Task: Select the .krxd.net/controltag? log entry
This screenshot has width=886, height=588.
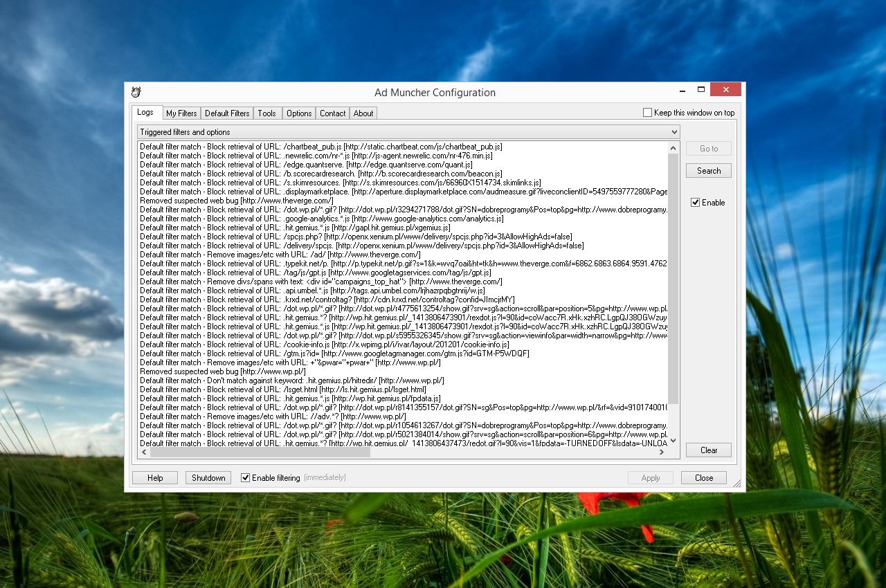Action: point(327,300)
